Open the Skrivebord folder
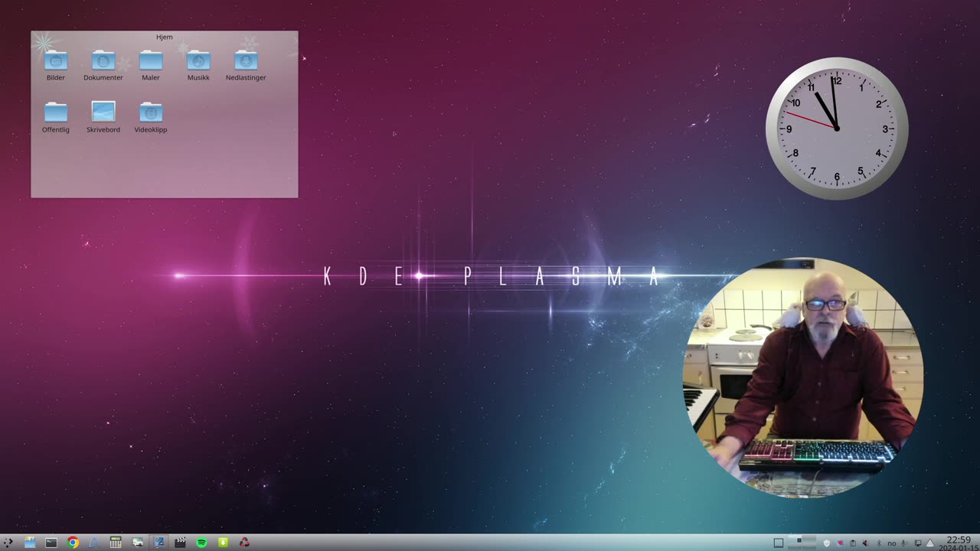The image size is (980, 551). tap(103, 118)
